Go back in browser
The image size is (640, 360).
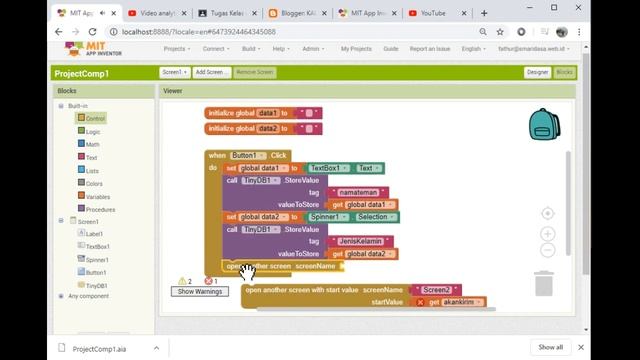click(x=58, y=31)
